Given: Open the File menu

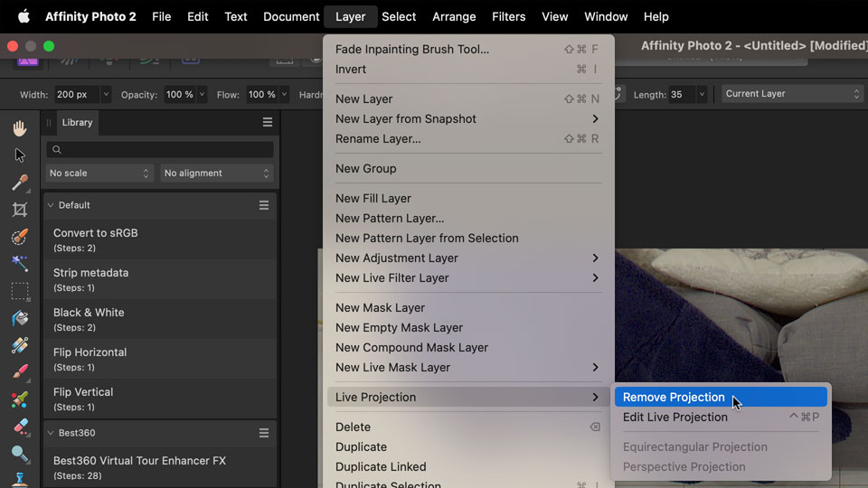Looking at the screenshot, I should pyautogui.click(x=162, y=16).
